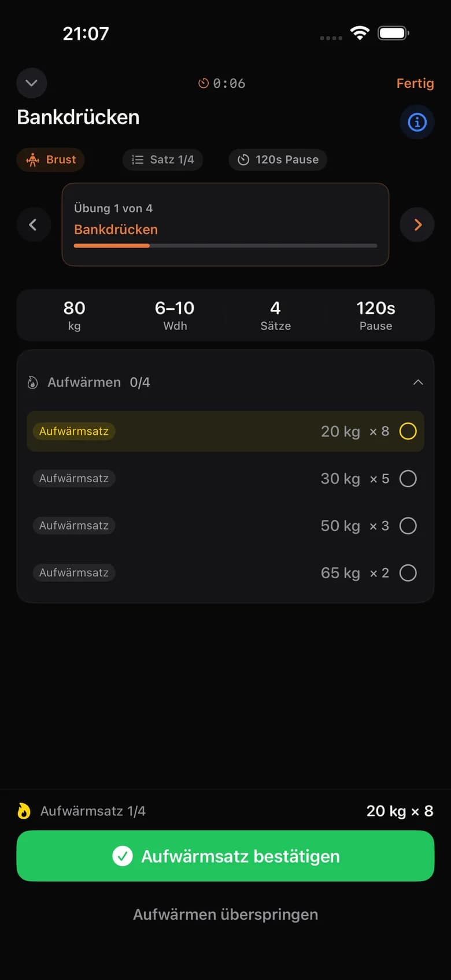Open the Satz 1/4 chip

tap(162, 160)
